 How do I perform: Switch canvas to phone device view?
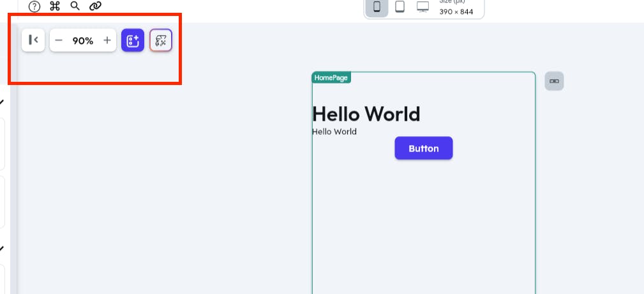point(377,7)
